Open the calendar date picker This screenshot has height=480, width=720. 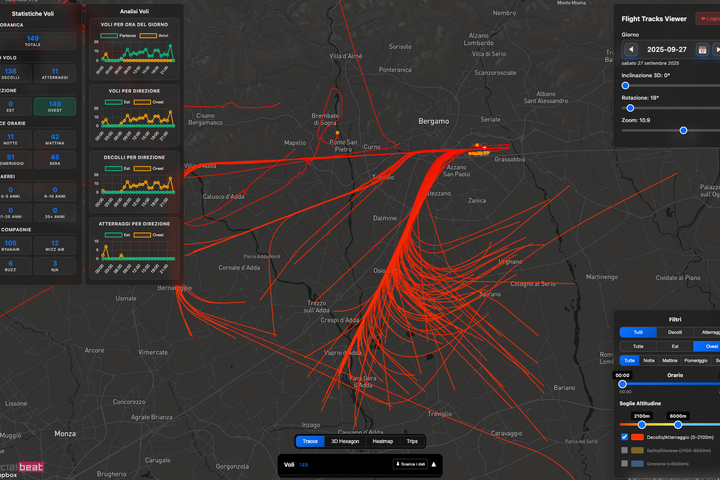(x=702, y=50)
